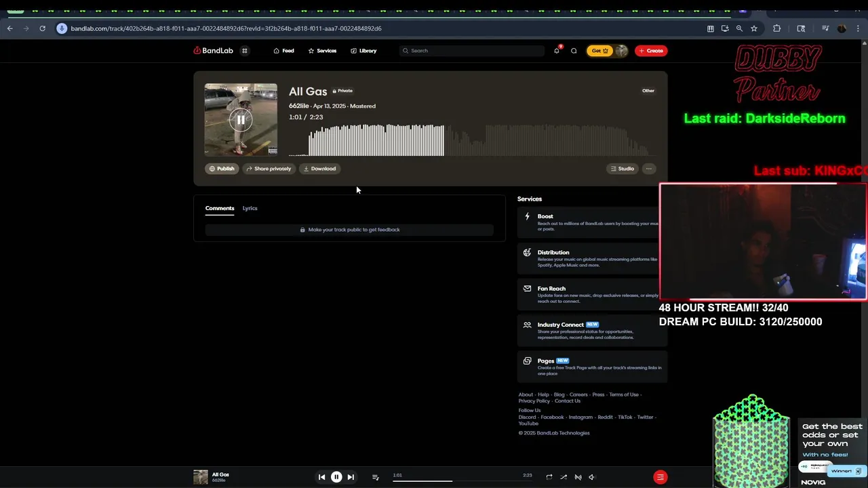Open the Feed page
This screenshot has height=488, width=868.
tap(283, 51)
